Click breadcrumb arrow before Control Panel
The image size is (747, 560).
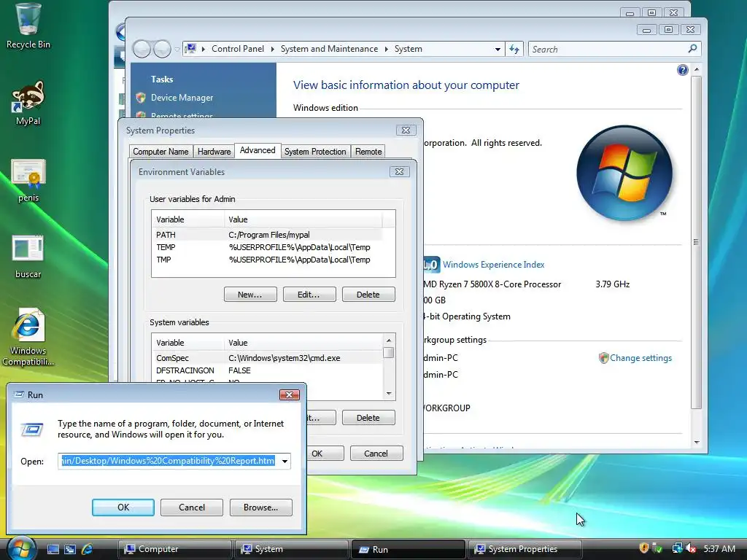click(x=203, y=49)
